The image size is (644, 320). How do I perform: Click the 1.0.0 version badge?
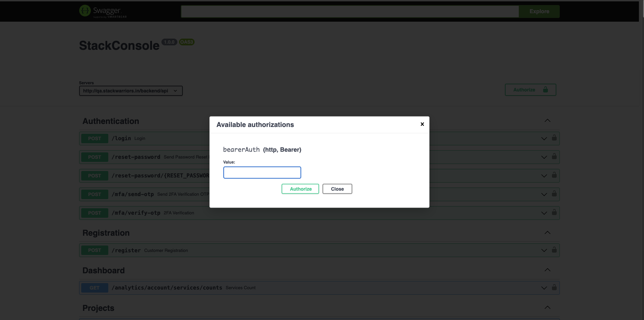[169, 42]
